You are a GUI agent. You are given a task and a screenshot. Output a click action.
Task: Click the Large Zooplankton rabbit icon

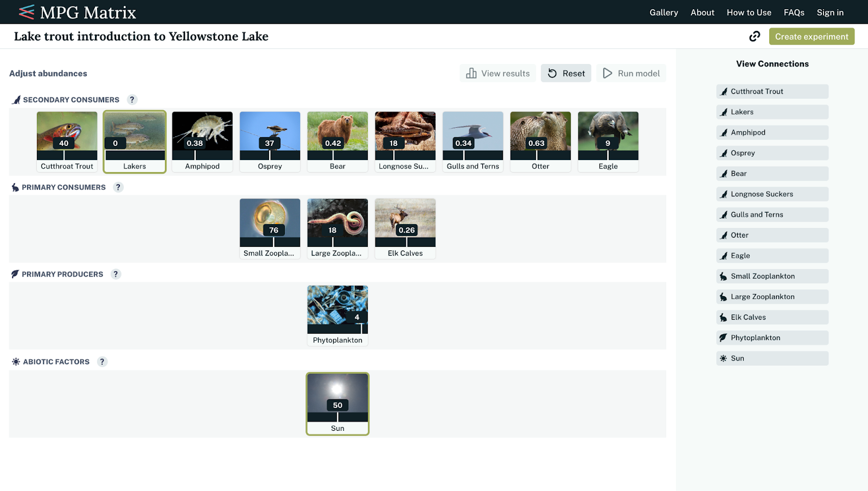(723, 297)
